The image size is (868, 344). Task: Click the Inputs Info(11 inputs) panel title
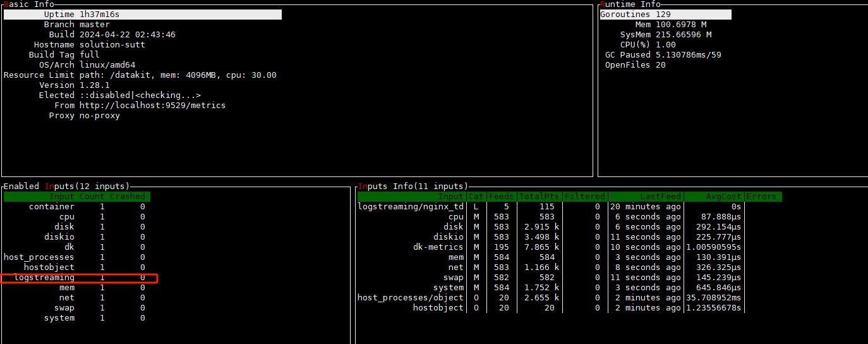point(413,187)
